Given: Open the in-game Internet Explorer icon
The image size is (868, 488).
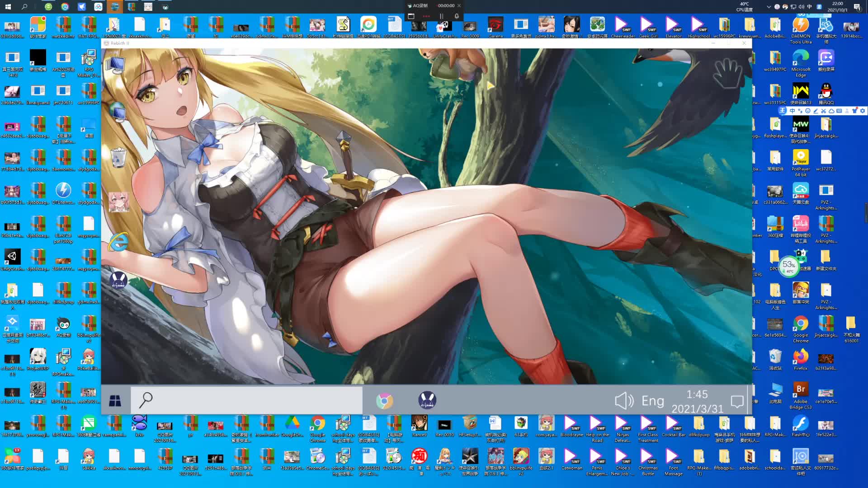Looking at the screenshot, I should coord(118,242).
